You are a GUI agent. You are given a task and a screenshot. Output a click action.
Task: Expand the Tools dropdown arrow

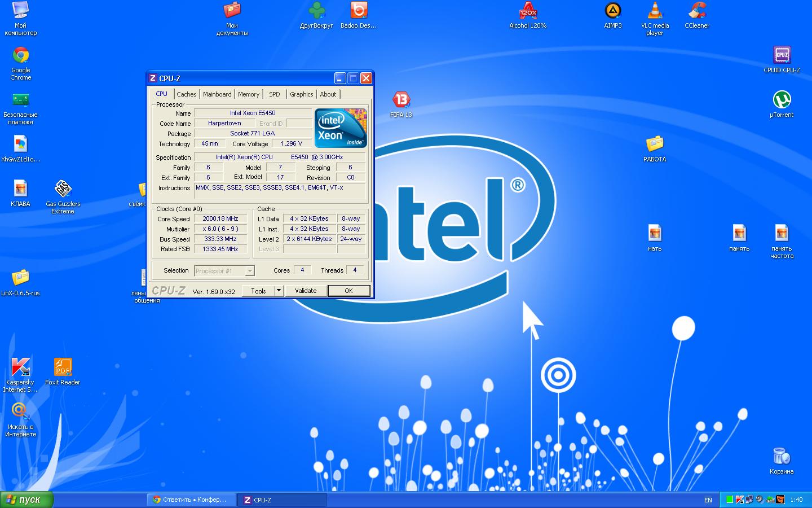pyautogui.click(x=279, y=291)
